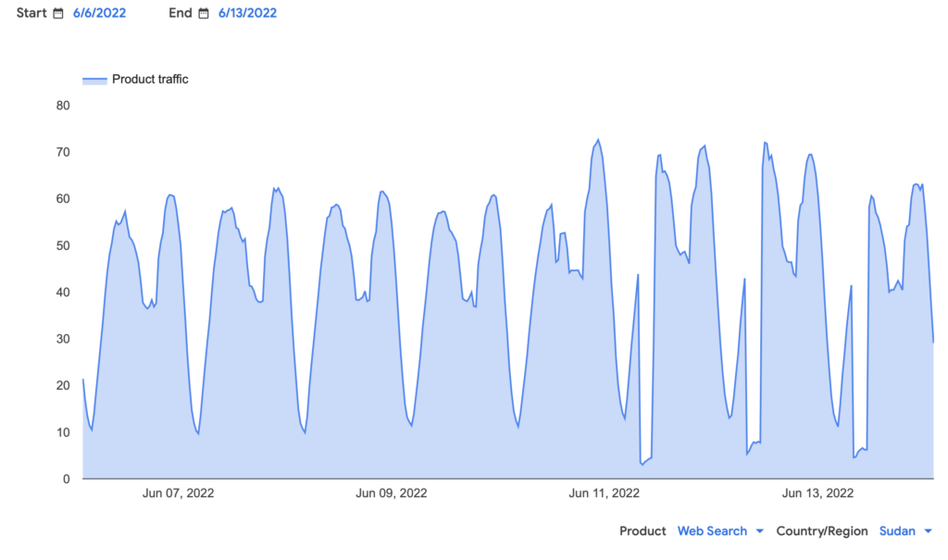Click the Start date calendar icon
This screenshot has width=948, height=560.
(58, 13)
